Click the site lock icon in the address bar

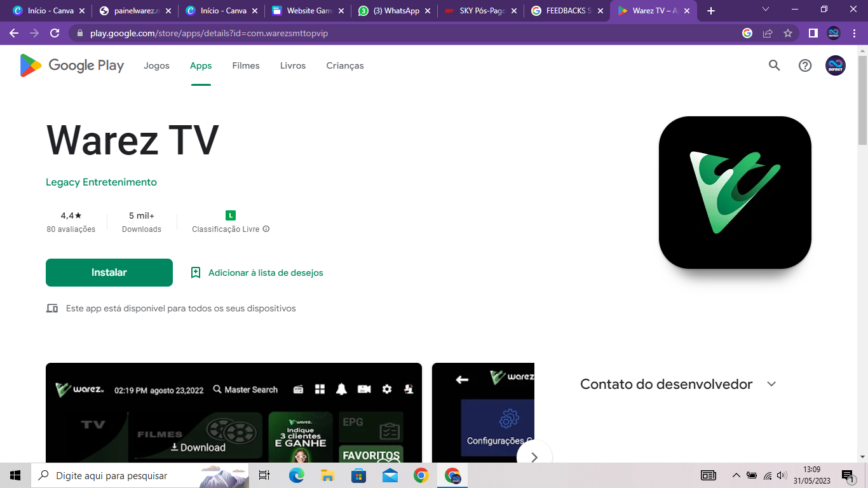[x=79, y=33]
